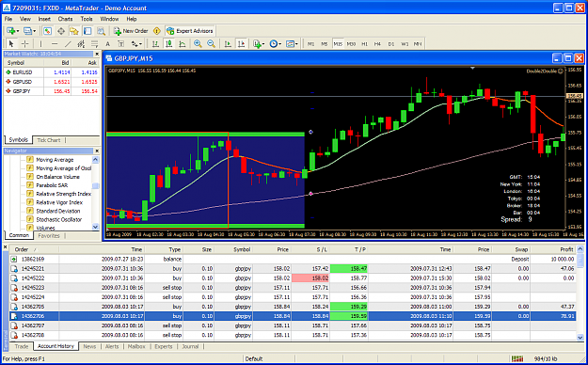The height and width of the screenshot is (365, 588).
Task: Select the Text Label tool
Action: tap(120, 44)
